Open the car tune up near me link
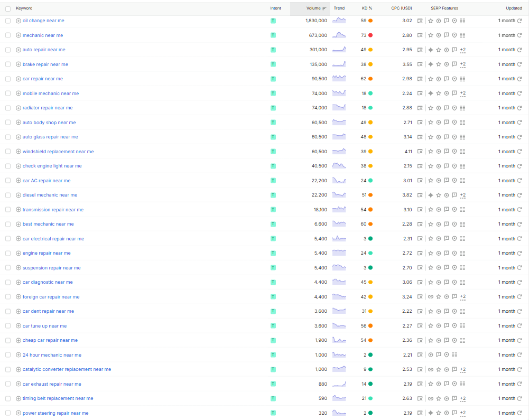 44,326
